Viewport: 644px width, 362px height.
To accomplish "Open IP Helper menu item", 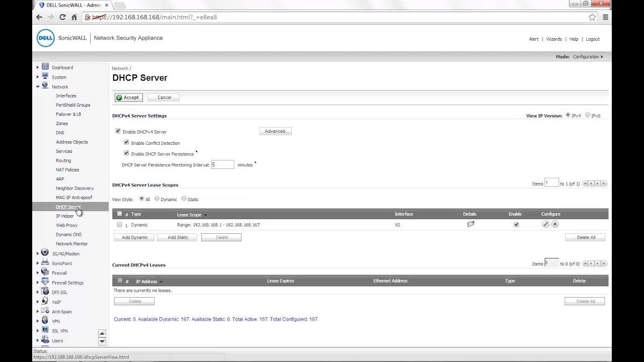I will (x=65, y=216).
